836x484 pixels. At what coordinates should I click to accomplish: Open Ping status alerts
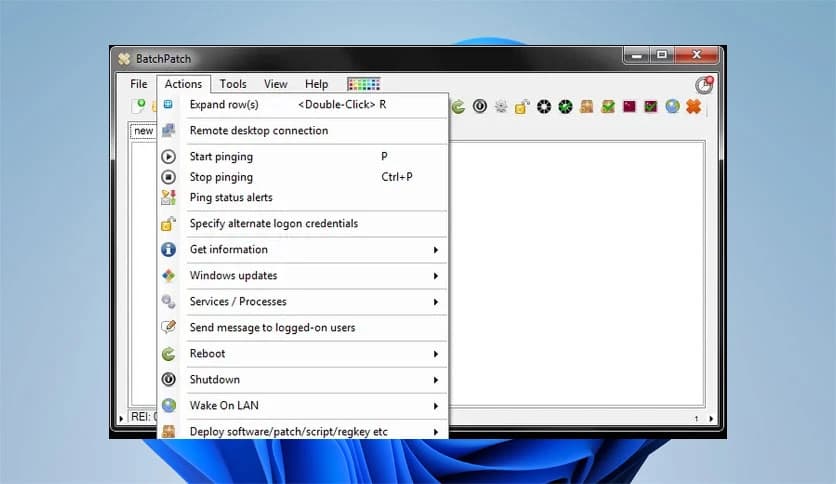(x=231, y=198)
